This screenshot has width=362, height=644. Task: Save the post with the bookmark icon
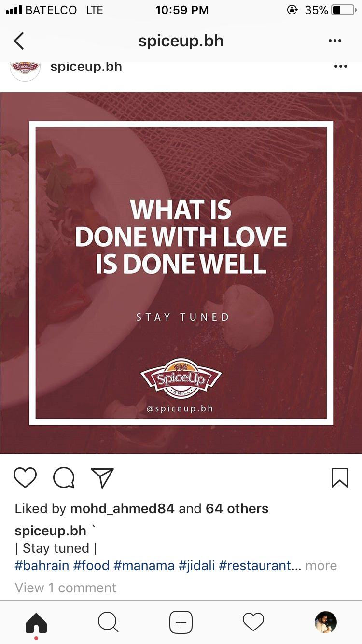[340, 477]
